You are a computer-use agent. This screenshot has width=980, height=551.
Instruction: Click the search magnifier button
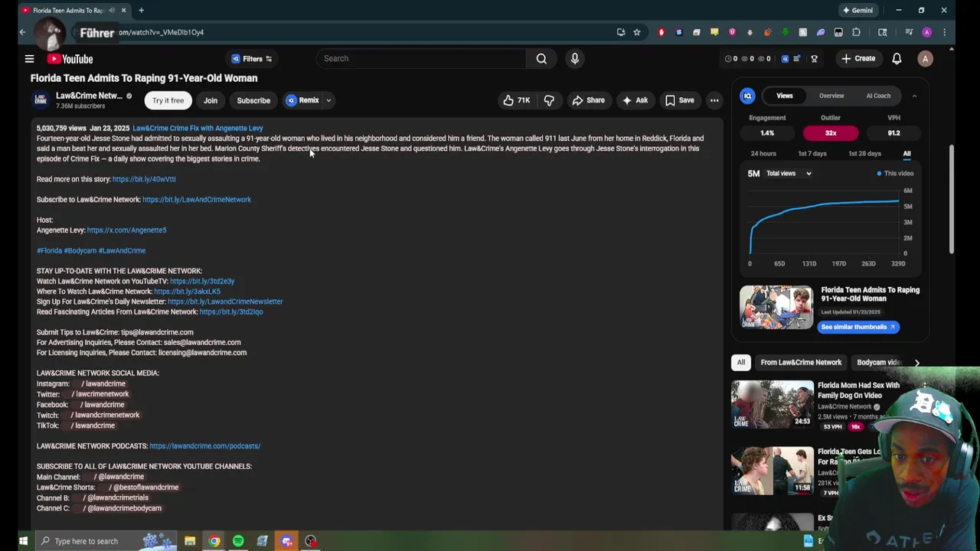[541, 58]
